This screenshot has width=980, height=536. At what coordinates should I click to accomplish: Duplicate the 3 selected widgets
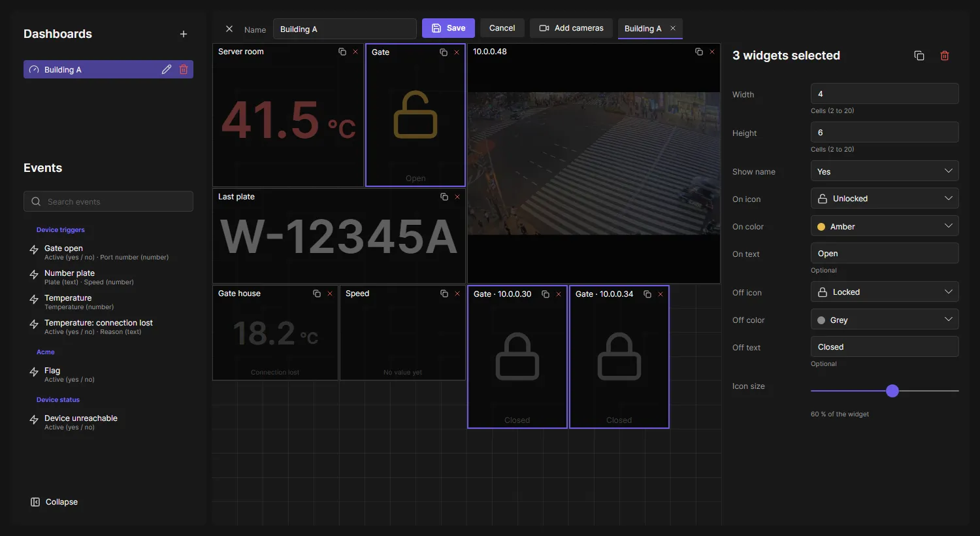click(x=919, y=56)
